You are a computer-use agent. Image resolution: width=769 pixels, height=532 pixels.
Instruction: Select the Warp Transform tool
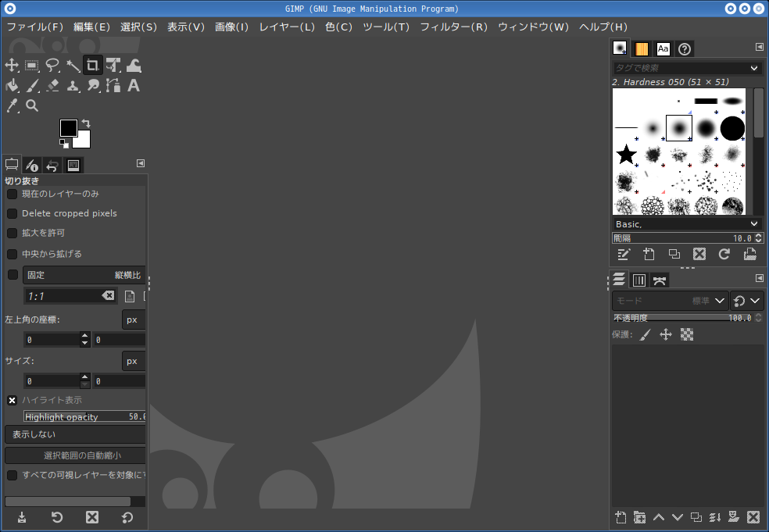click(134, 65)
